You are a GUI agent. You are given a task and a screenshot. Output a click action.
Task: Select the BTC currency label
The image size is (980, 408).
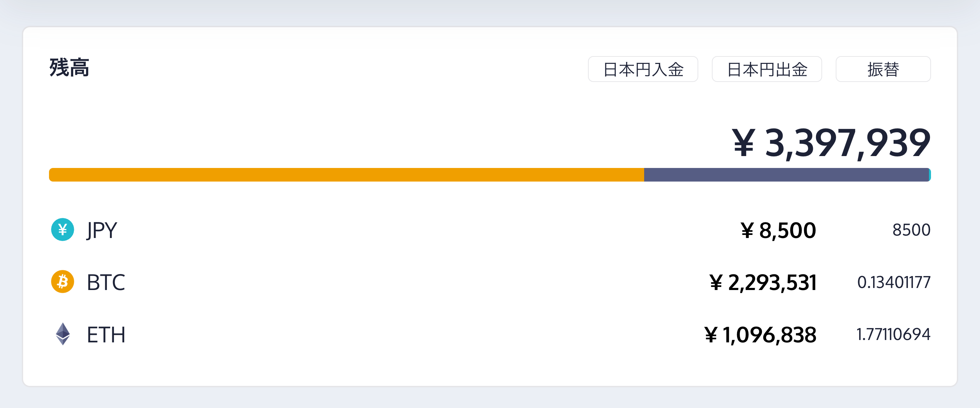106,282
